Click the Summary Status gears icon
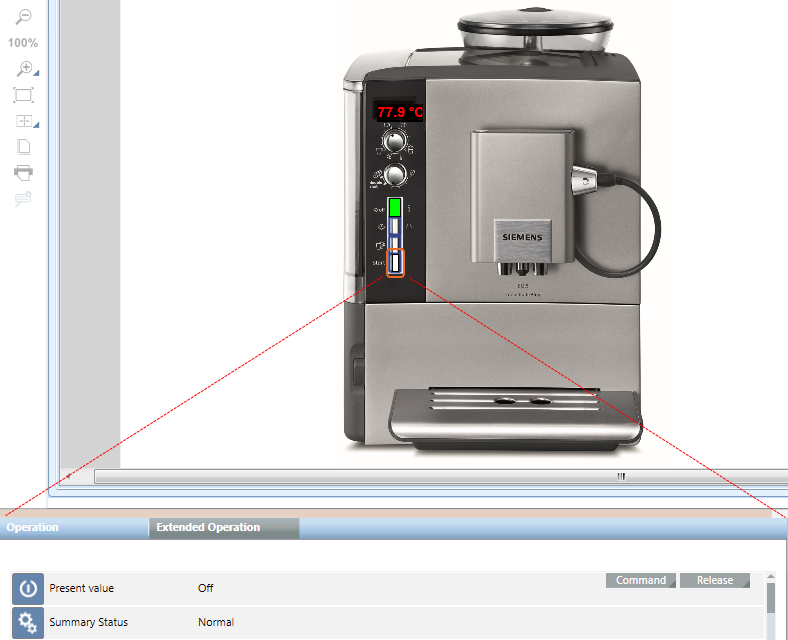The height and width of the screenshot is (640, 788). click(28, 622)
